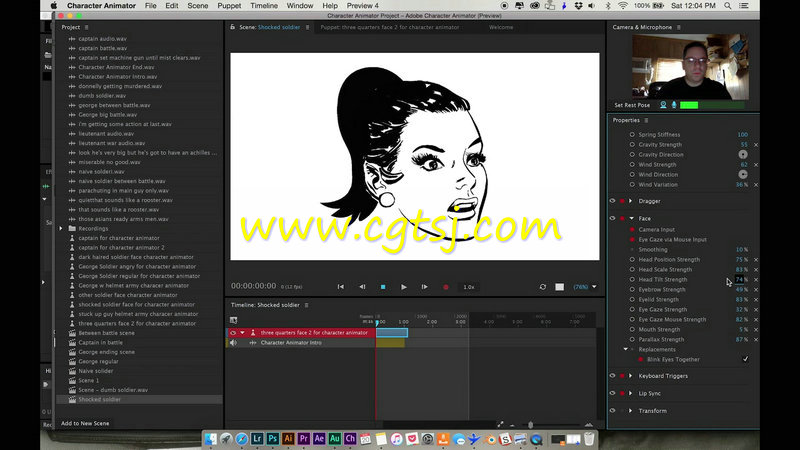Toggle visibility of Face behavior
800x450 pixels.
tap(613, 218)
